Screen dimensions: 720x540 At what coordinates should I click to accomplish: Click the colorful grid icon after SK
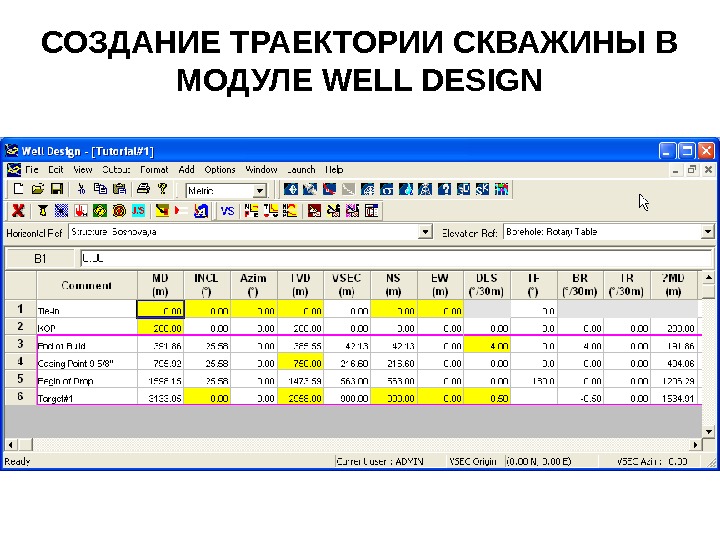(501, 189)
